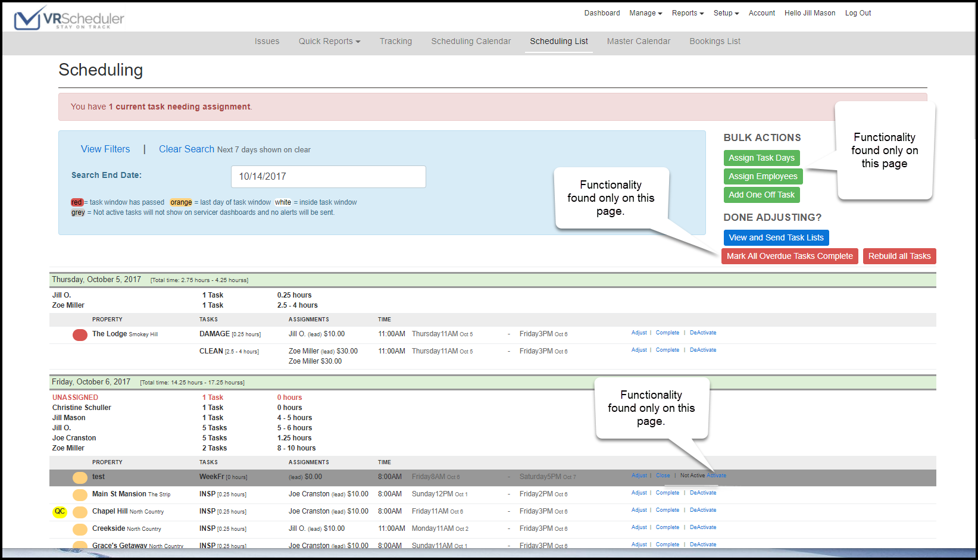Switch to the Tracking tab

tap(396, 41)
